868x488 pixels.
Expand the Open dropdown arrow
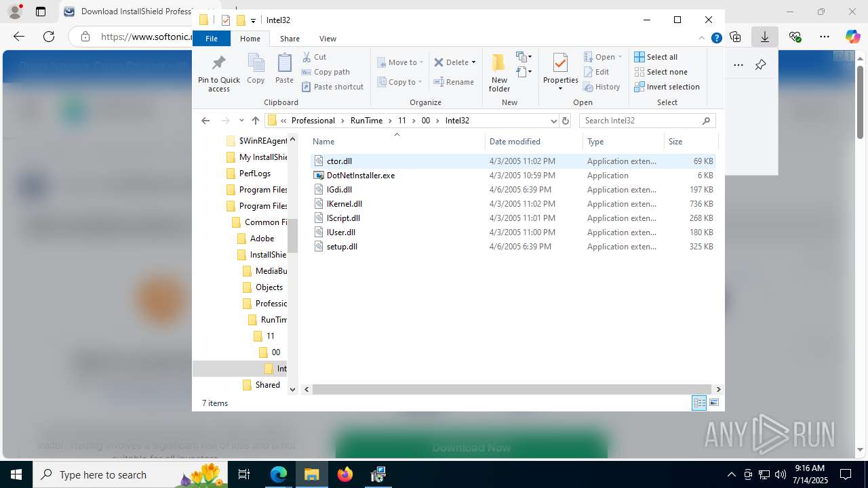point(620,57)
